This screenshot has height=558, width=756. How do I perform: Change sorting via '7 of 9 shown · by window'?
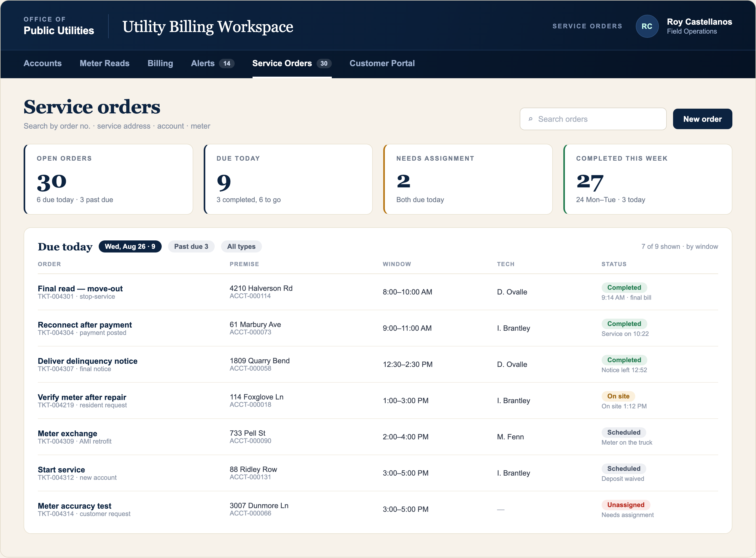680,246
